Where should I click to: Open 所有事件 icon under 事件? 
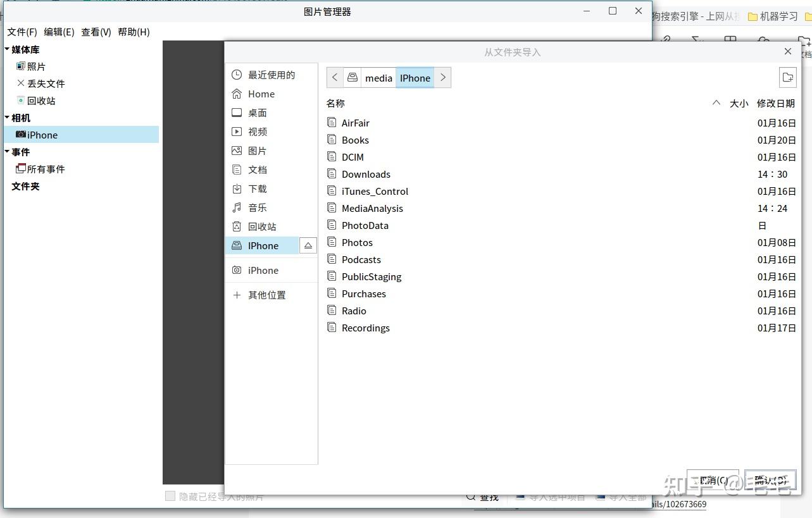21,169
